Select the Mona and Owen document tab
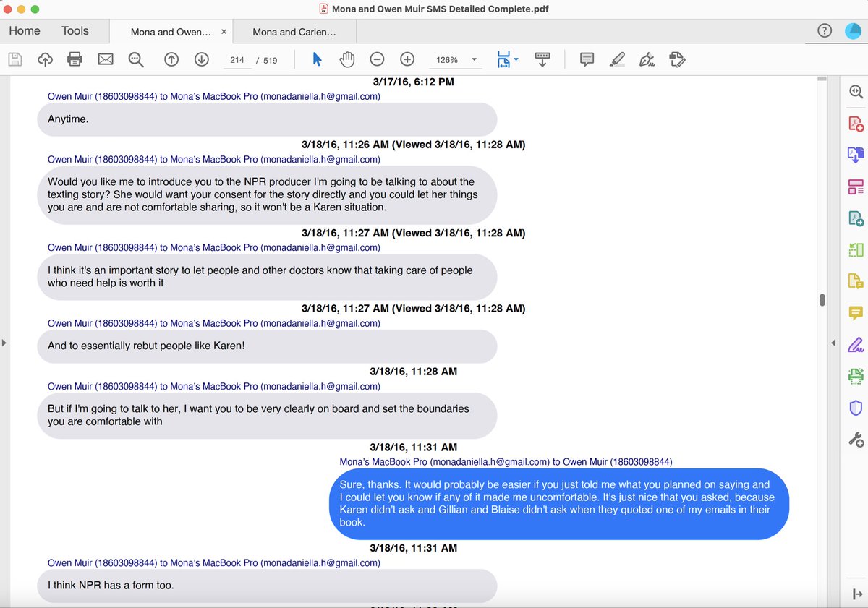The image size is (868, 608). pos(171,32)
